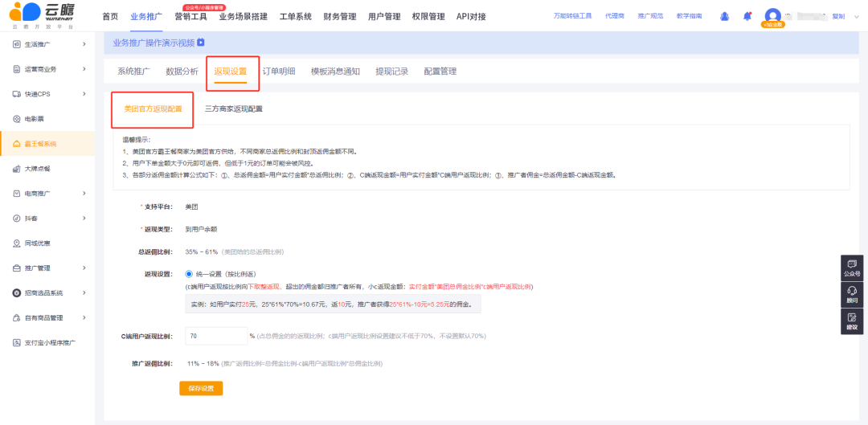Expand the 抖音 submenu chevron
Viewport: 868px width, 425px height.
point(84,218)
